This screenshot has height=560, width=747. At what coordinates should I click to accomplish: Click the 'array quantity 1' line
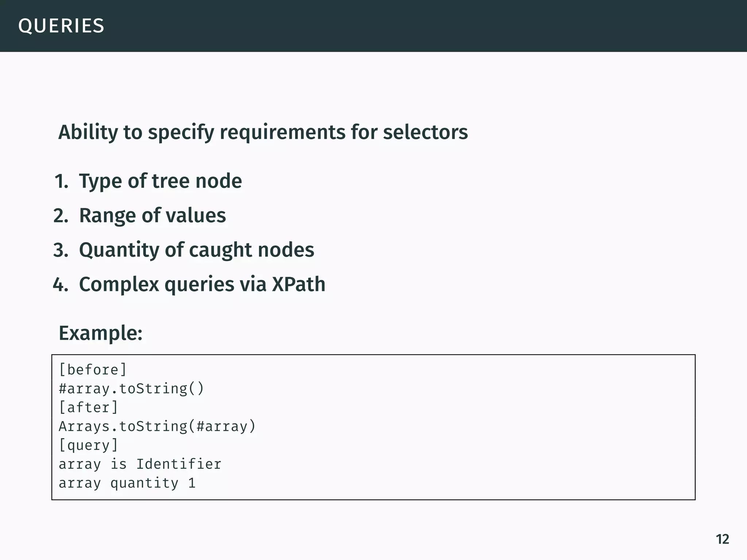coord(127,483)
